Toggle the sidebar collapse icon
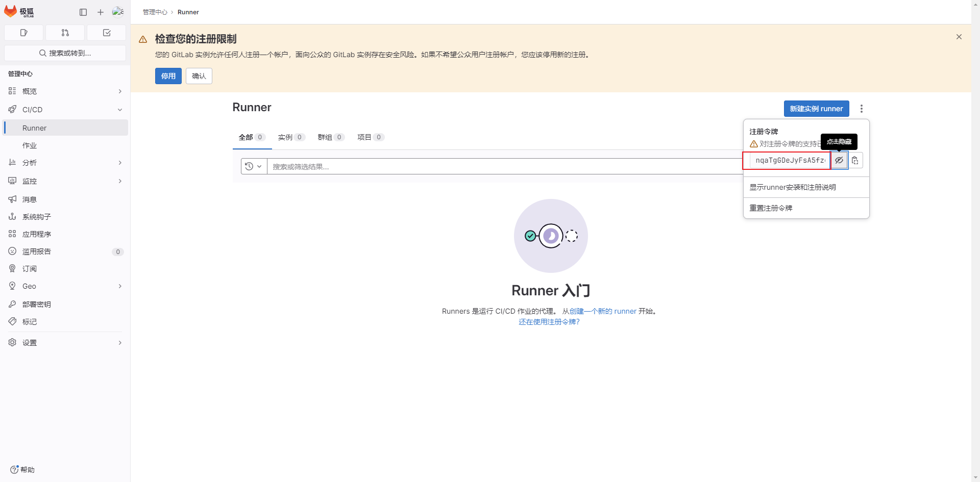 [x=83, y=12]
